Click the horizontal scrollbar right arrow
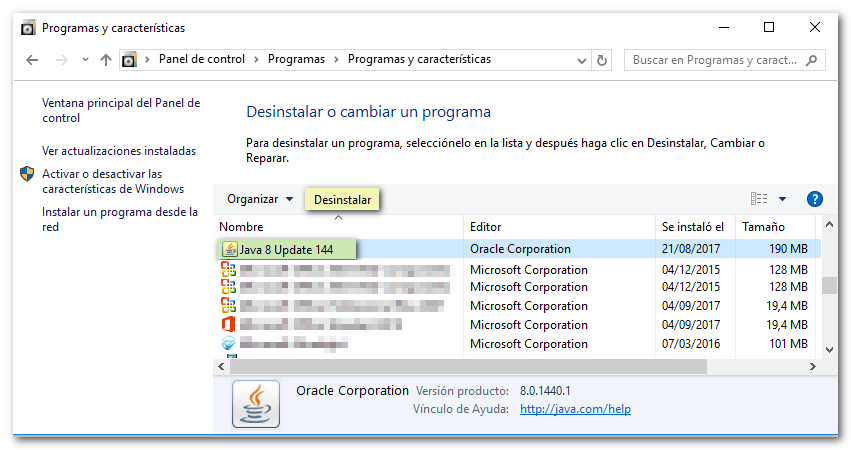The width and height of the screenshot is (851, 450). click(x=812, y=366)
